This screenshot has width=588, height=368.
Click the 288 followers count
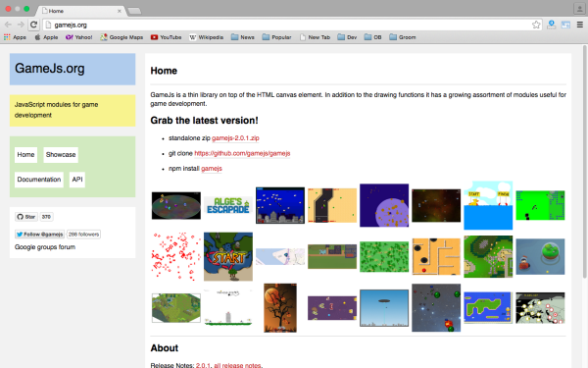83,234
